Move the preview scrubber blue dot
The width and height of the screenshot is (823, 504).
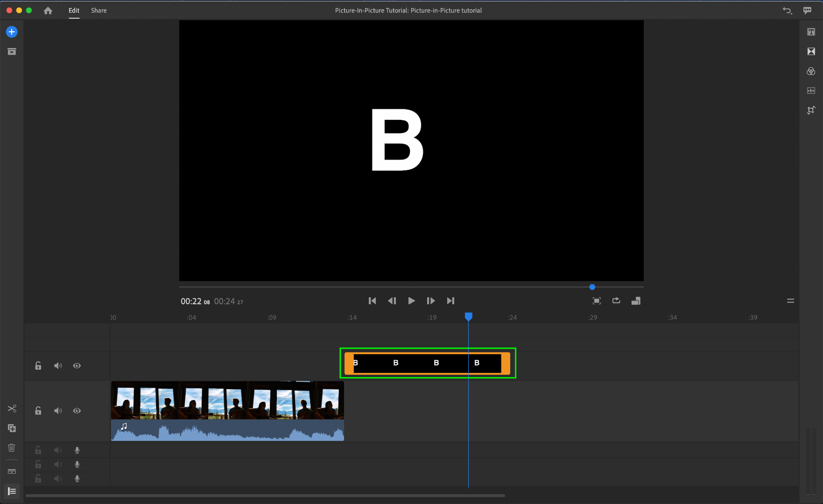[x=592, y=287]
